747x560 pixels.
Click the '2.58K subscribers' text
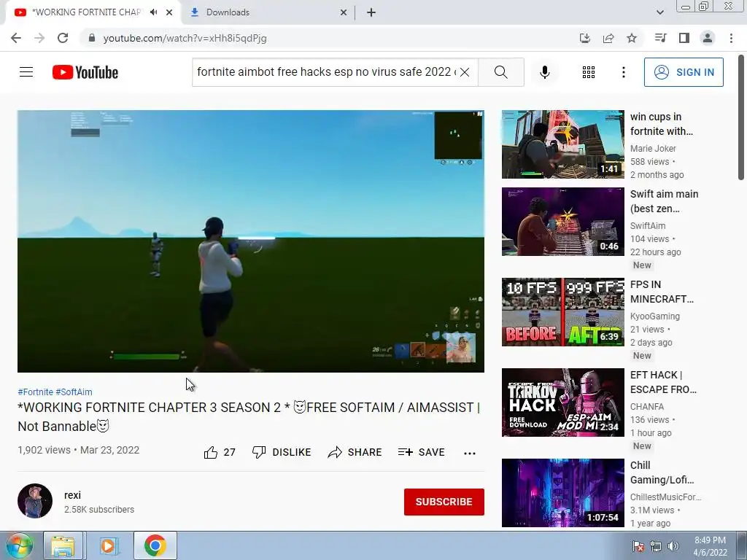point(99,510)
